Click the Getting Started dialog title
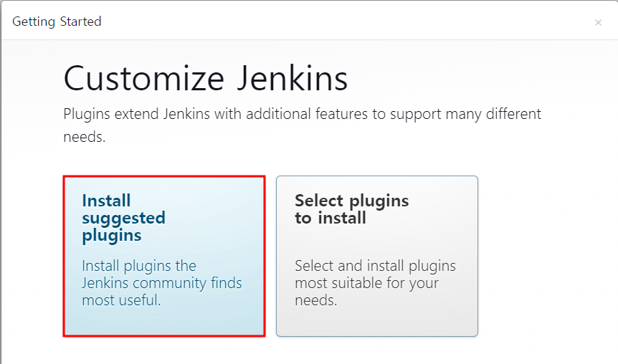Screen dimensions: 618x364 pyautogui.click(x=57, y=21)
